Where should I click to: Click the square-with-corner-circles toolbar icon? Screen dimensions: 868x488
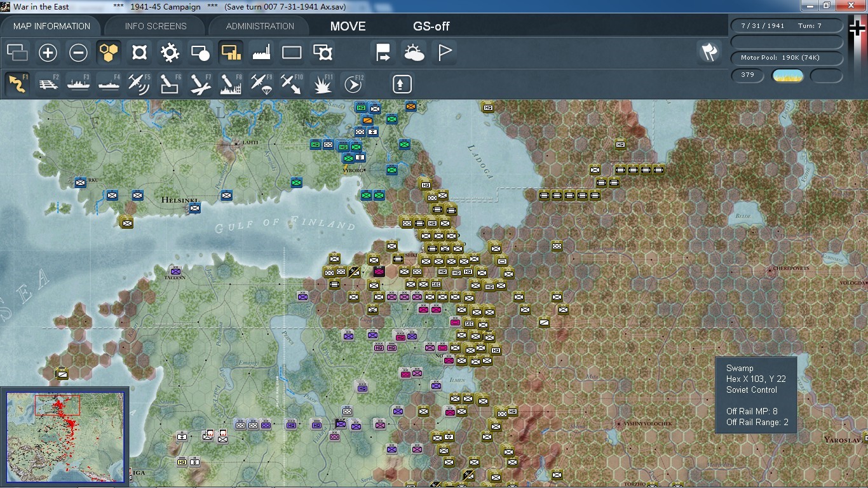(139, 52)
